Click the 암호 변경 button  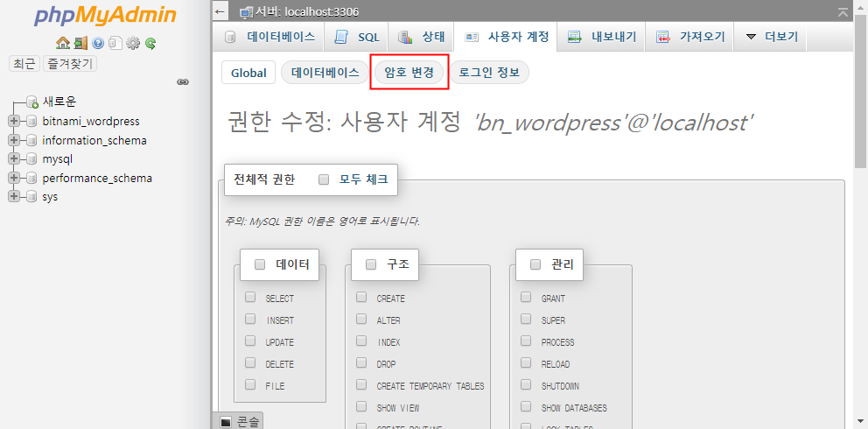(409, 73)
